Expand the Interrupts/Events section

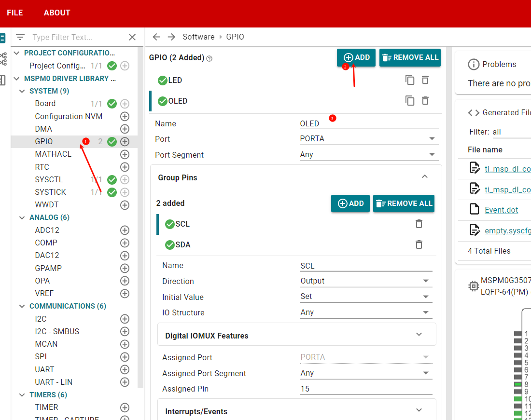tap(297, 410)
